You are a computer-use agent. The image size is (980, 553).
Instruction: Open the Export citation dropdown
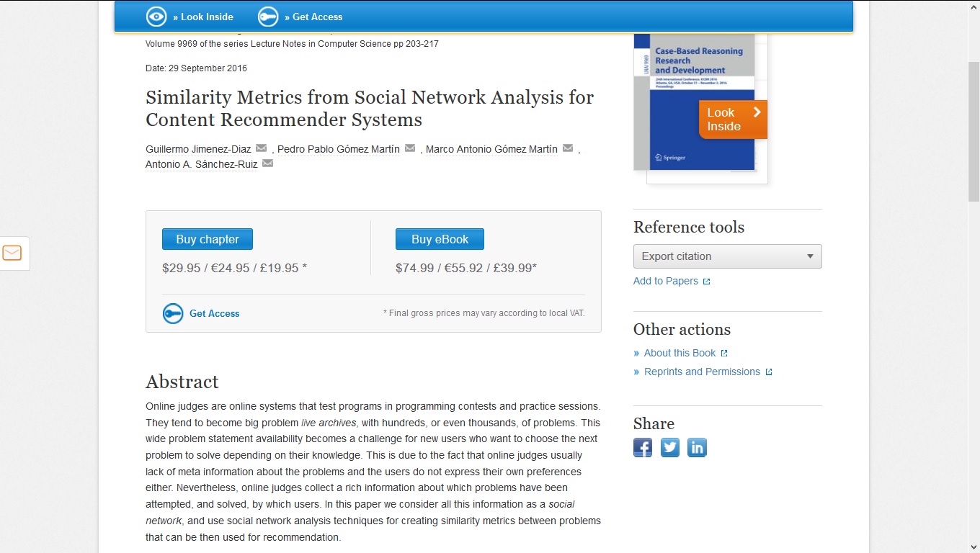coord(727,256)
